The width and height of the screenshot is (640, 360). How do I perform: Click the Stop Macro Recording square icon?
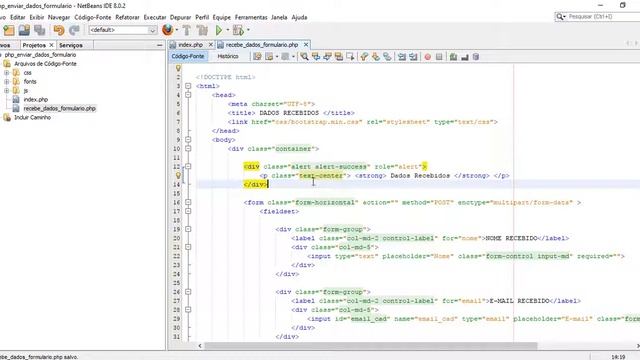click(439, 57)
